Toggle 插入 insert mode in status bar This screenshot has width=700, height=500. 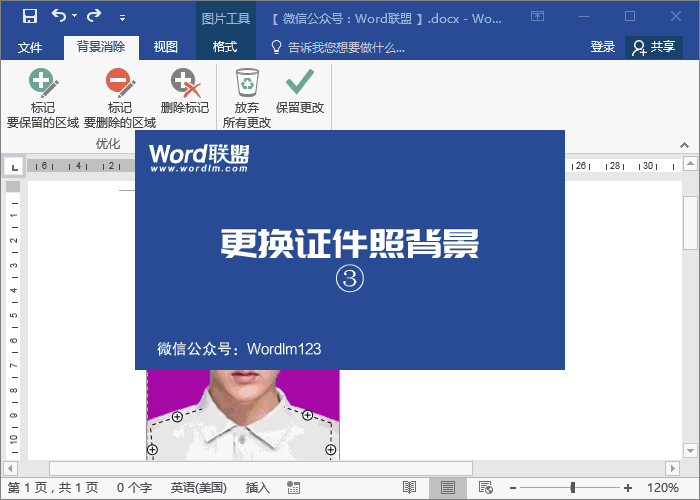[258, 488]
